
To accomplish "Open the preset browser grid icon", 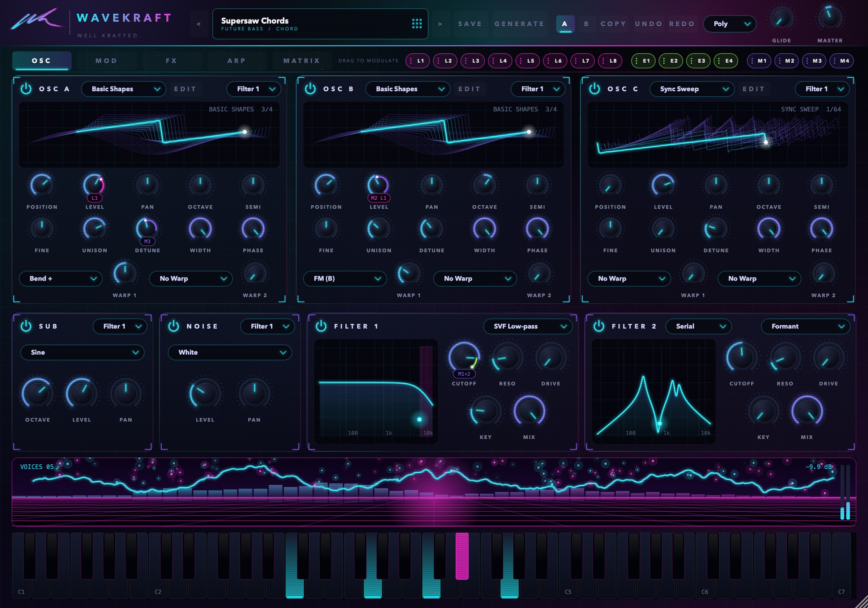I will [x=417, y=24].
